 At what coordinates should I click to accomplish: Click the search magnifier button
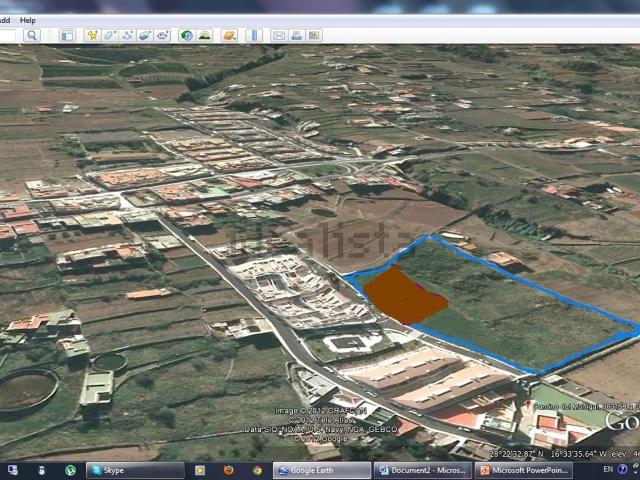point(31,35)
